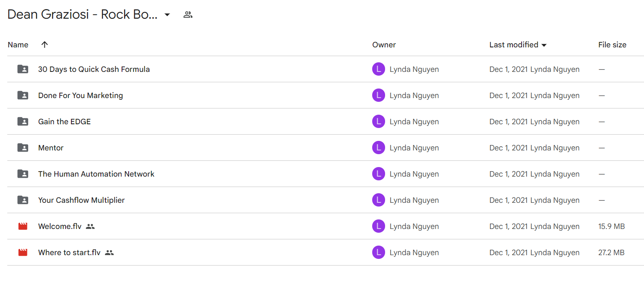
Task: Click the 27.2 MB file size value
Action: pos(612,253)
